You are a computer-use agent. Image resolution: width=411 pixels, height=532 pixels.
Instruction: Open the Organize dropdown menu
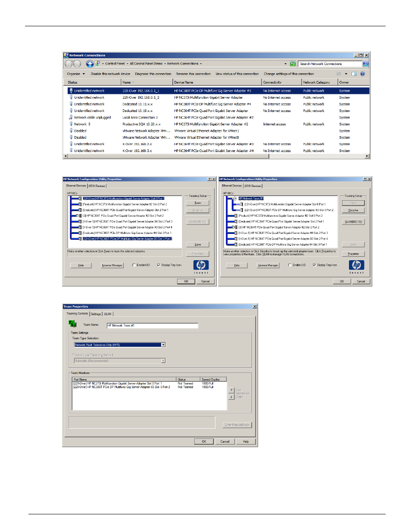(x=76, y=74)
